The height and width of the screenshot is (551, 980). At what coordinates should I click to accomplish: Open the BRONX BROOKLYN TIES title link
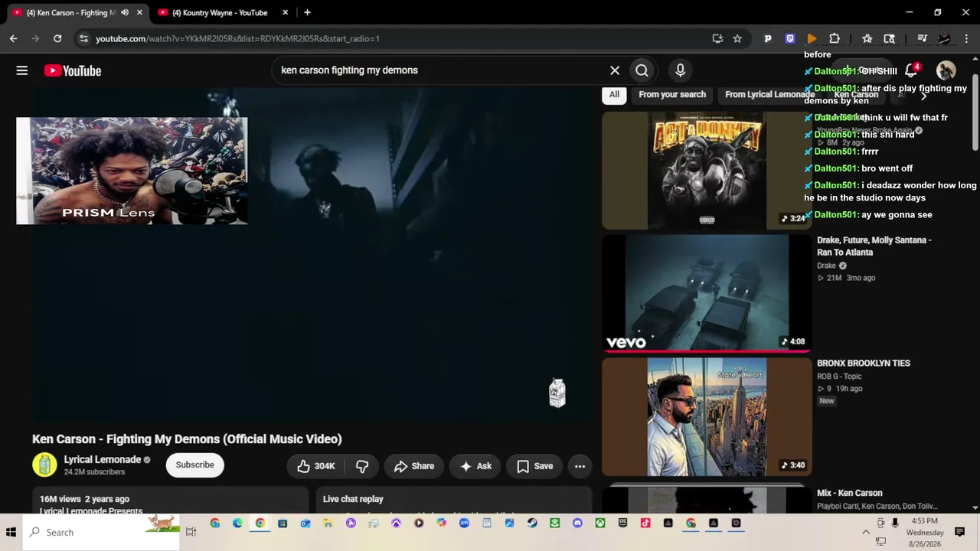[864, 364]
